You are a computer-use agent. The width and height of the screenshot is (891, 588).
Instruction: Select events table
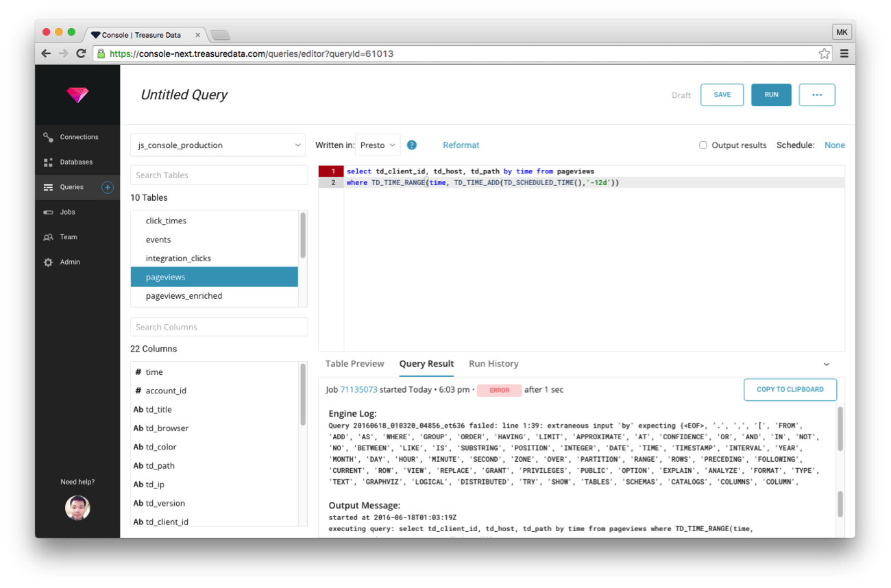[x=214, y=240]
